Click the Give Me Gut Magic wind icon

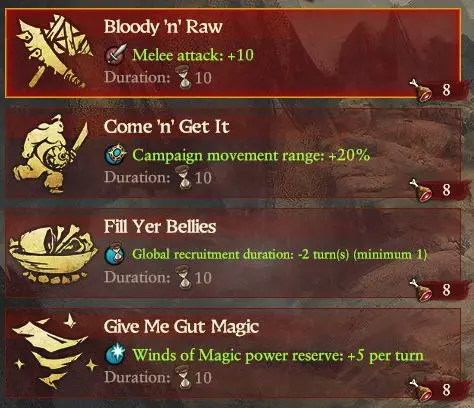(x=55, y=351)
